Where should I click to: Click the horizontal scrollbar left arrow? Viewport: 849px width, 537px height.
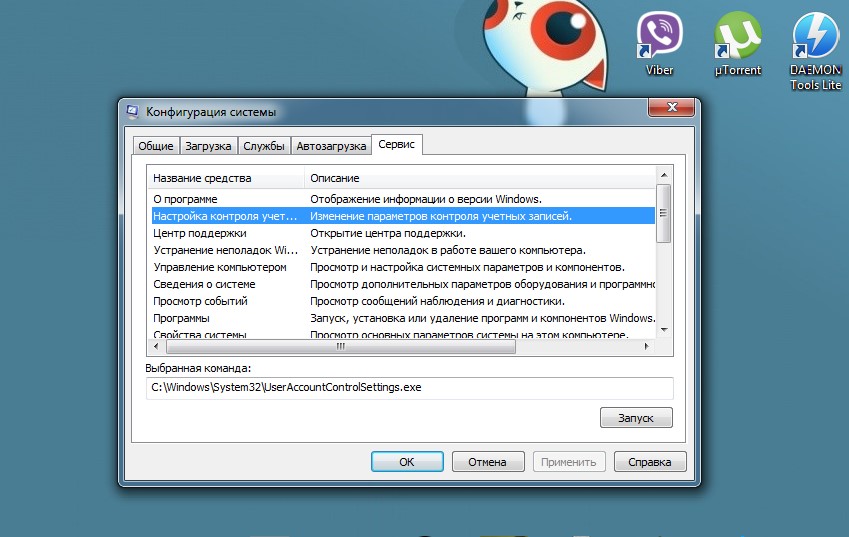point(156,346)
